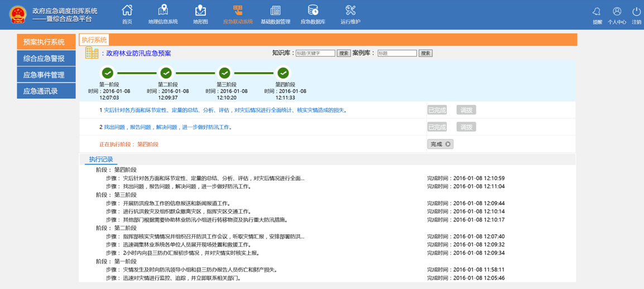The image size is (644, 289).
Task: Click 调拨 button for step 1
Action: 466,110
